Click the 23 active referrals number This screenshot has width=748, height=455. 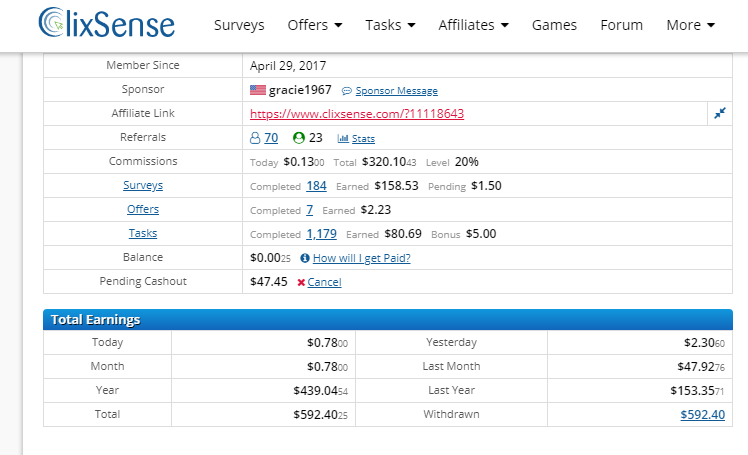click(315, 138)
